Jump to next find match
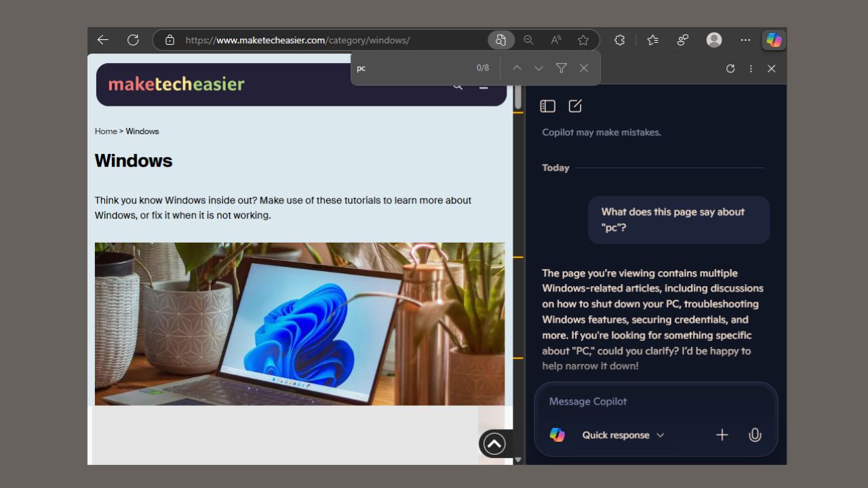The image size is (868, 488). 538,68
